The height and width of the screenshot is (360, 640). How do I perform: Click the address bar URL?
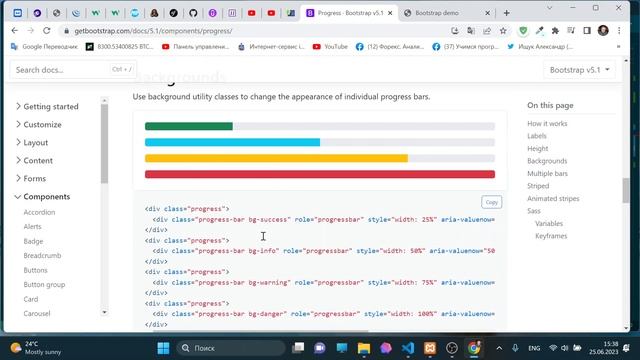click(x=153, y=31)
